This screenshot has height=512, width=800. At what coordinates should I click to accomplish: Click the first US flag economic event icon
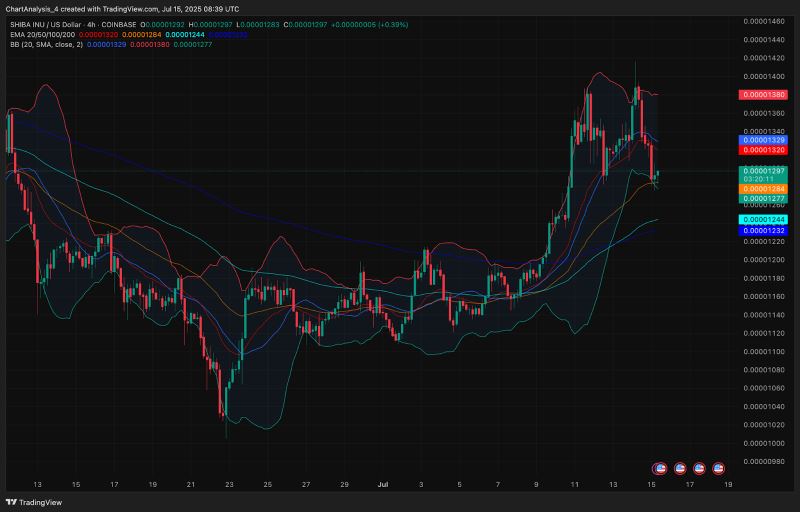659,467
